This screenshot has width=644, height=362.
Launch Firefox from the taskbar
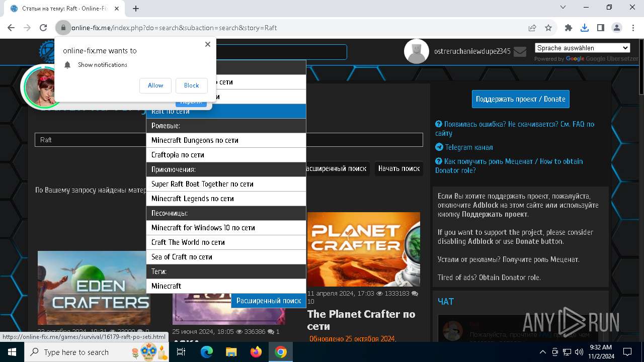256,352
